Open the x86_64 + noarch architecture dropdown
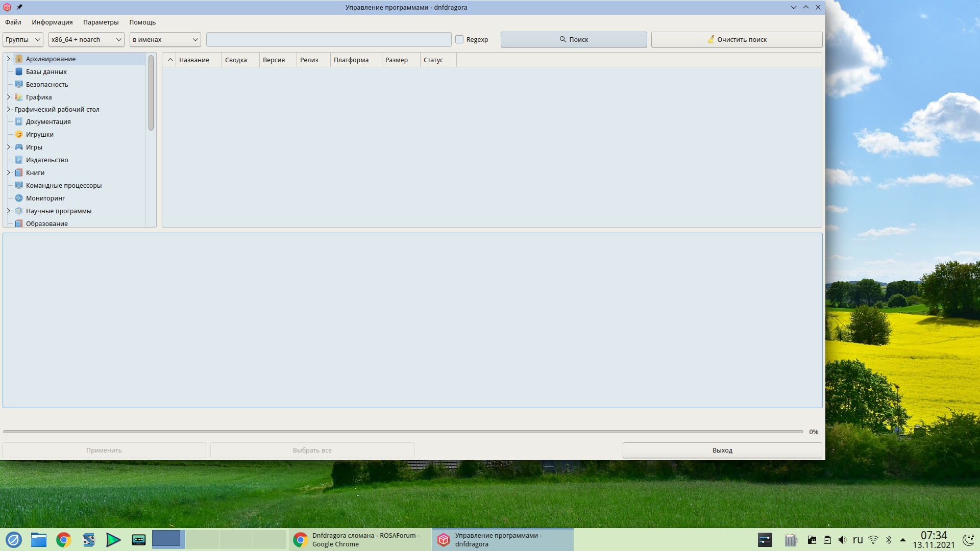The height and width of the screenshot is (551, 980). 86,39
